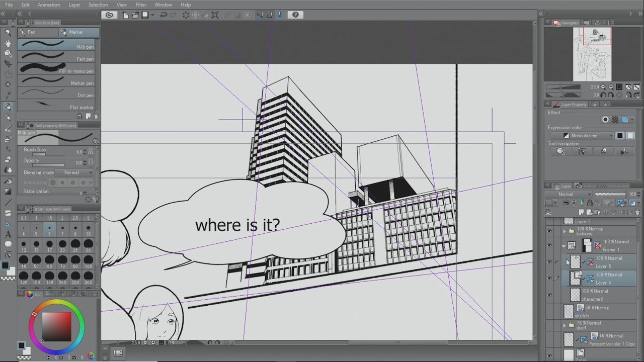Select the active Pen tool icon

(8, 107)
